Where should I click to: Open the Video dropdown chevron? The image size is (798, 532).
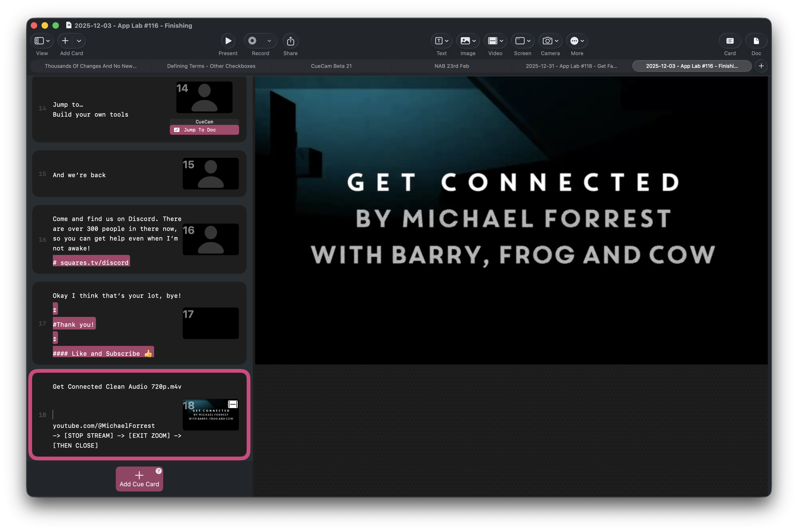(501, 41)
